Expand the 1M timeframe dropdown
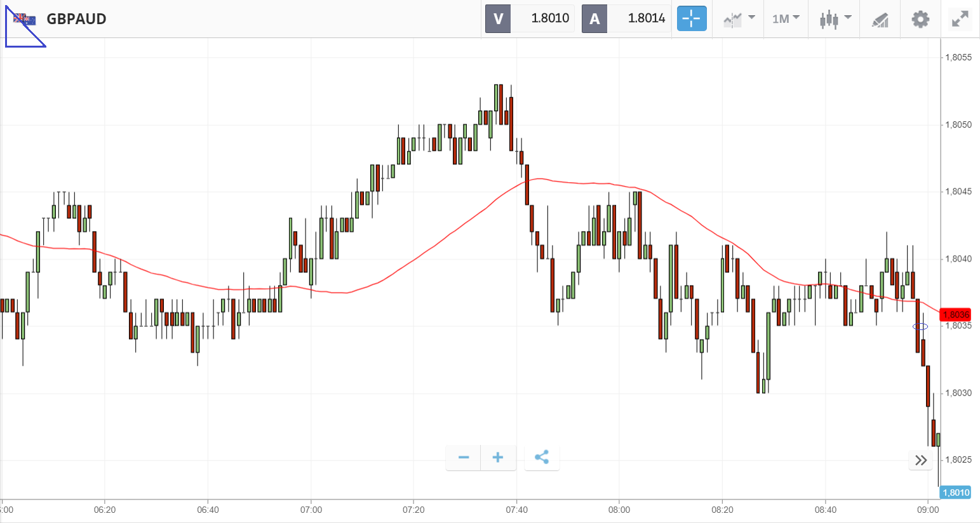Screen dimensions: 980x523 786,19
